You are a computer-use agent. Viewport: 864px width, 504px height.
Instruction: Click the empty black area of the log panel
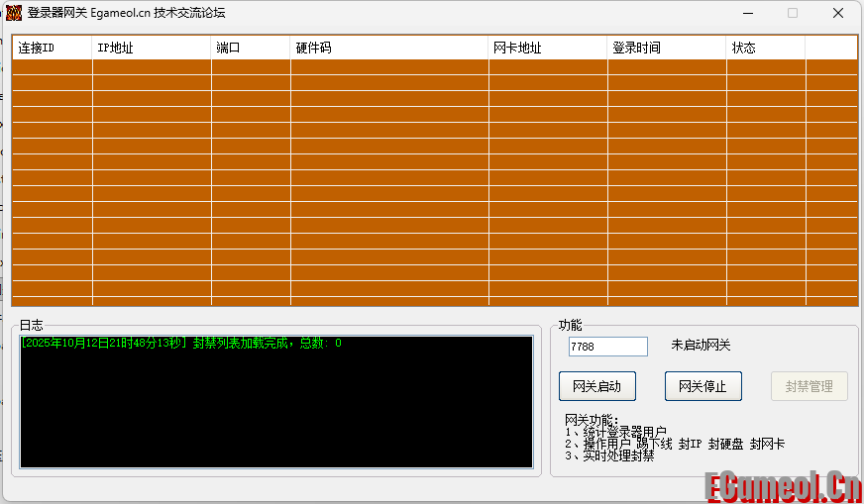click(x=275, y=416)
